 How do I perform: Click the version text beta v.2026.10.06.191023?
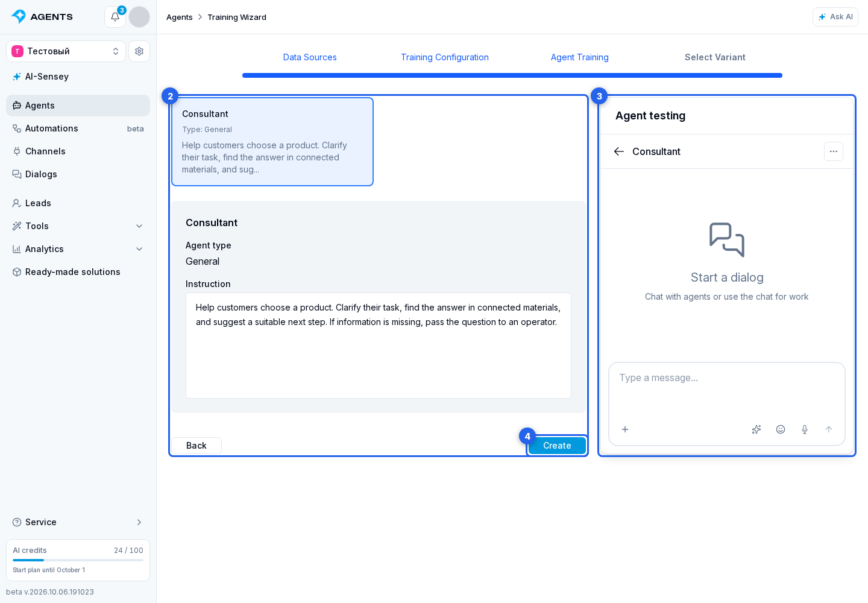tap(50, 592)
